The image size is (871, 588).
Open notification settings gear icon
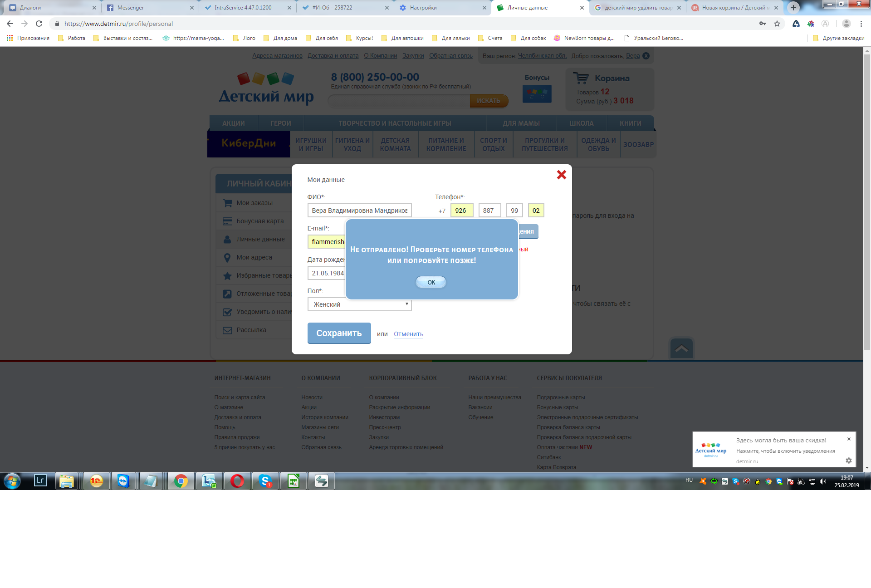[848, 461]
